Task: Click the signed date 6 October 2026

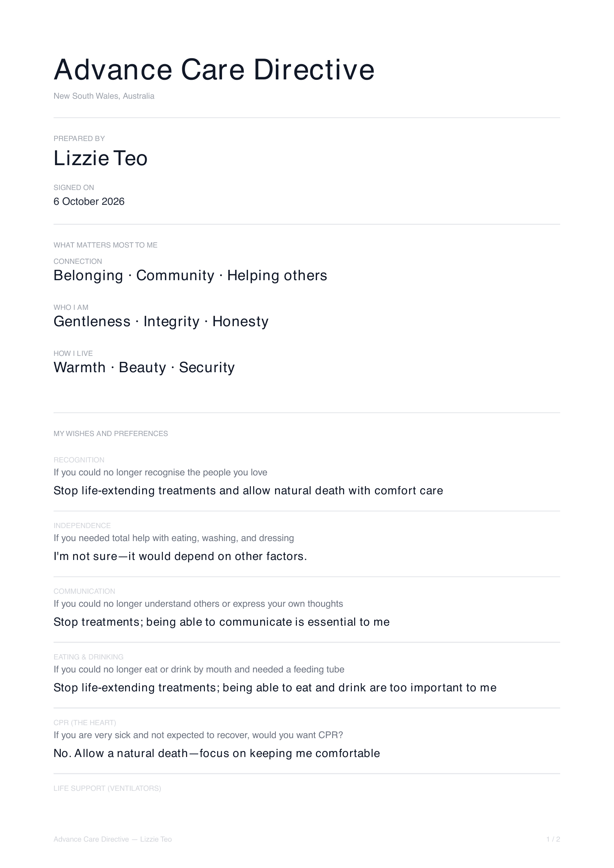Action: point(89,202)
